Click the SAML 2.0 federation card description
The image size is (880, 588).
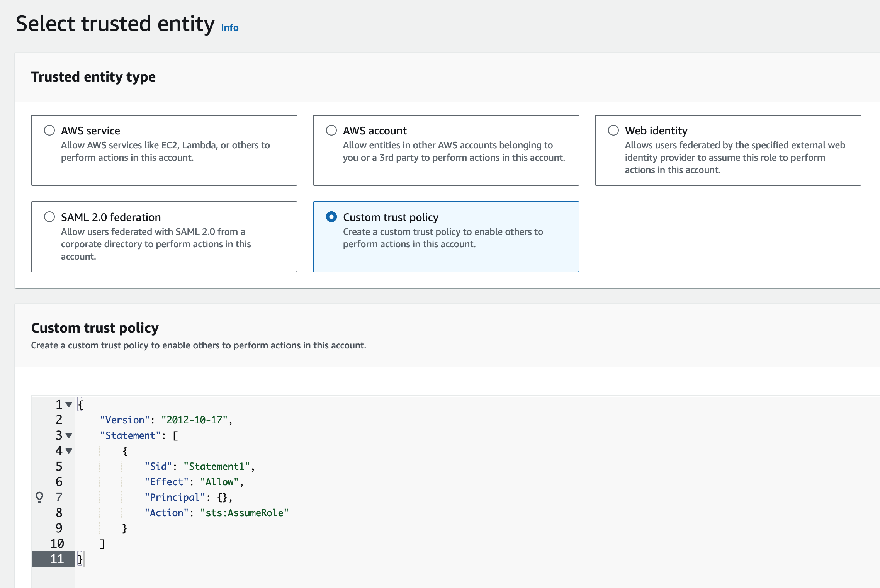click(x=156, y=244)
